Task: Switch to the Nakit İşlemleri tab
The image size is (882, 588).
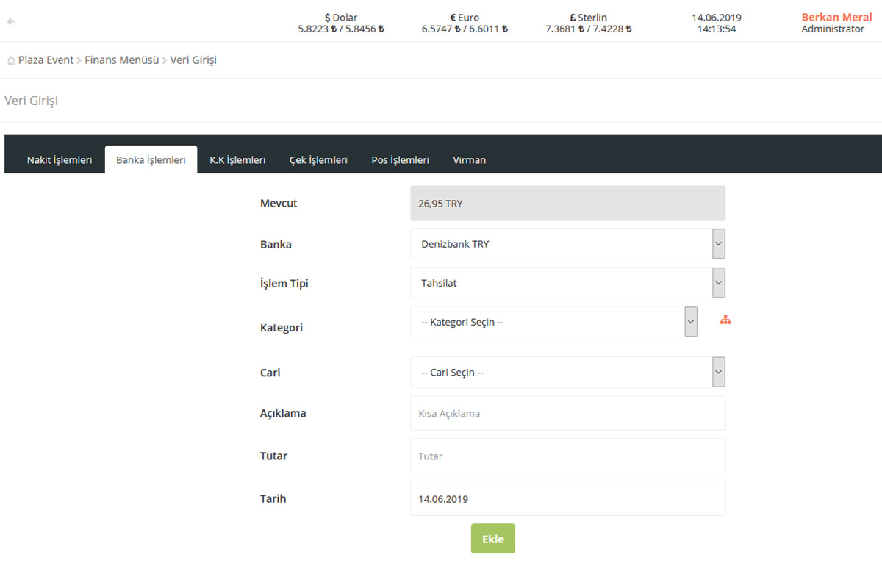Action: point(60,160)
